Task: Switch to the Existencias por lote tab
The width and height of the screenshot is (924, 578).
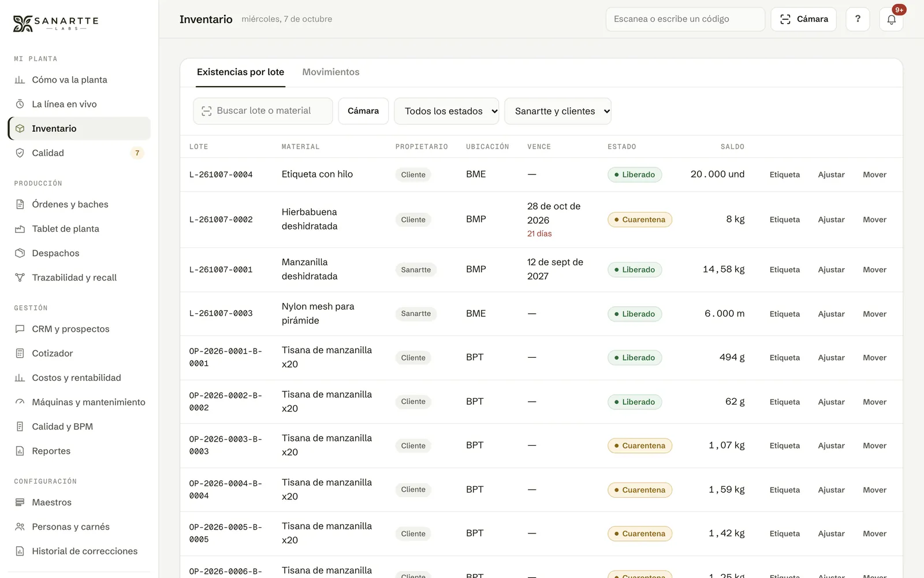Action: [x=240, y=72]
